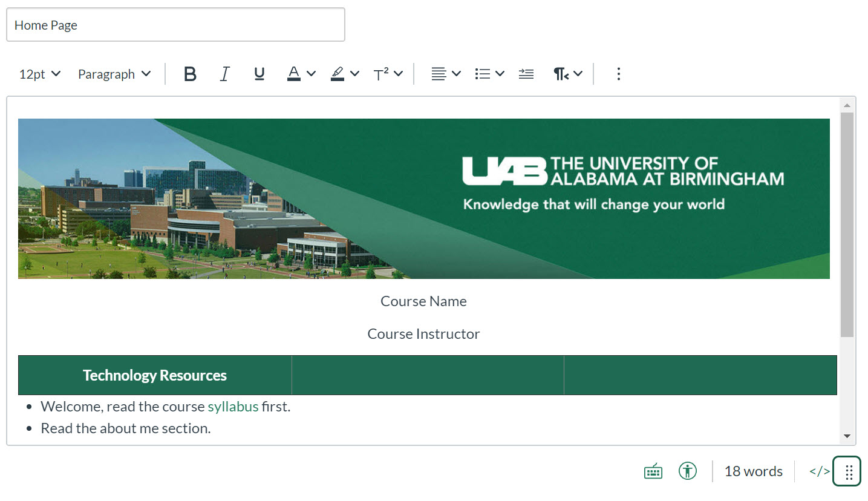The width and height of the screenshot is (868, 501).
Task: Apply background highlight color icon
Action: (338, 74)
